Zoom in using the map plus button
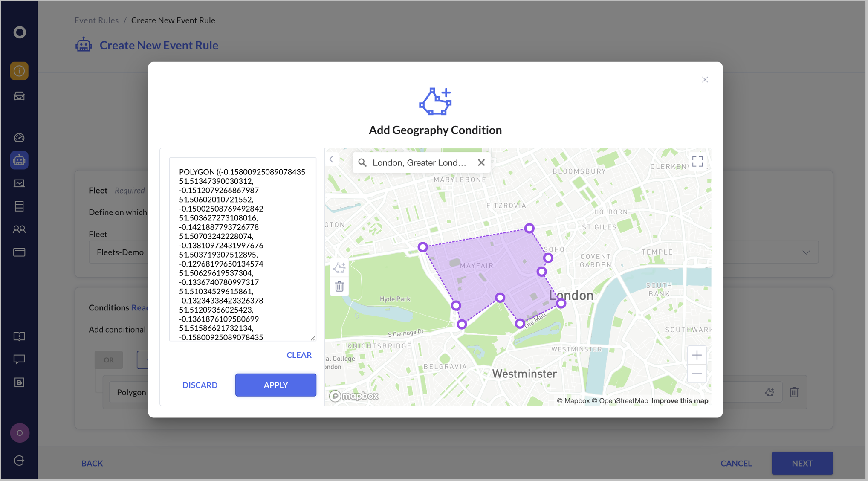 697,355
